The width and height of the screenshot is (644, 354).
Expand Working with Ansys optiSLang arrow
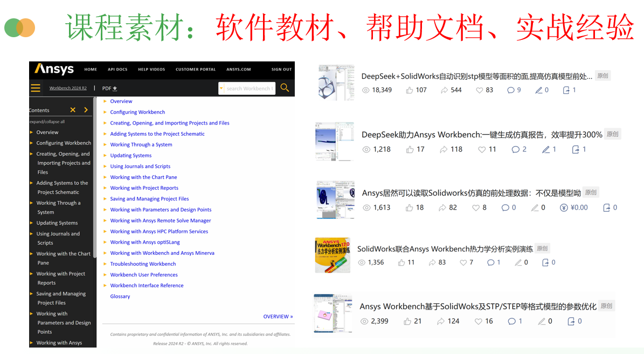105,242
